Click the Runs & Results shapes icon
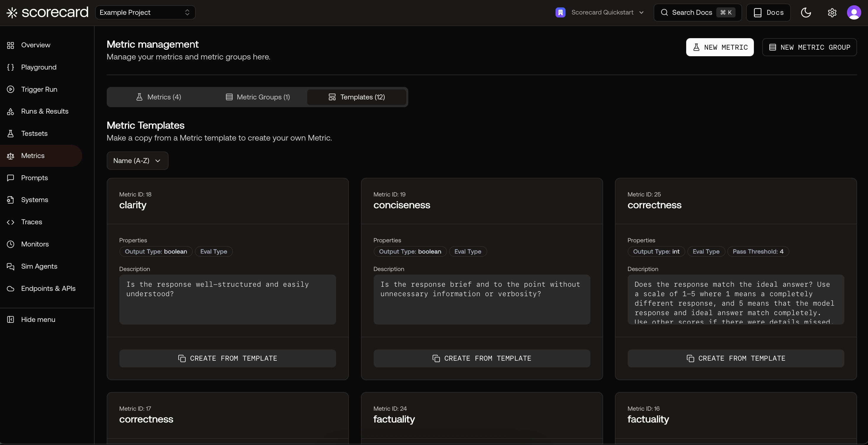 tap(10, 111)
